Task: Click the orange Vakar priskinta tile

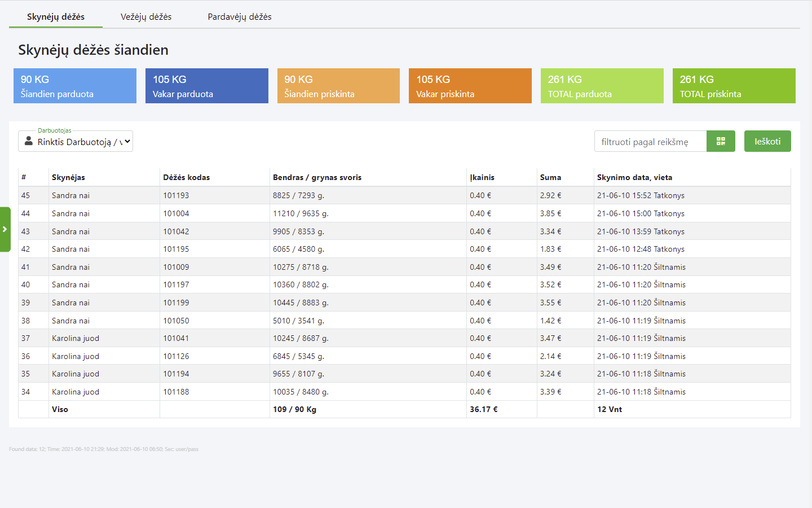Action: 470,86
